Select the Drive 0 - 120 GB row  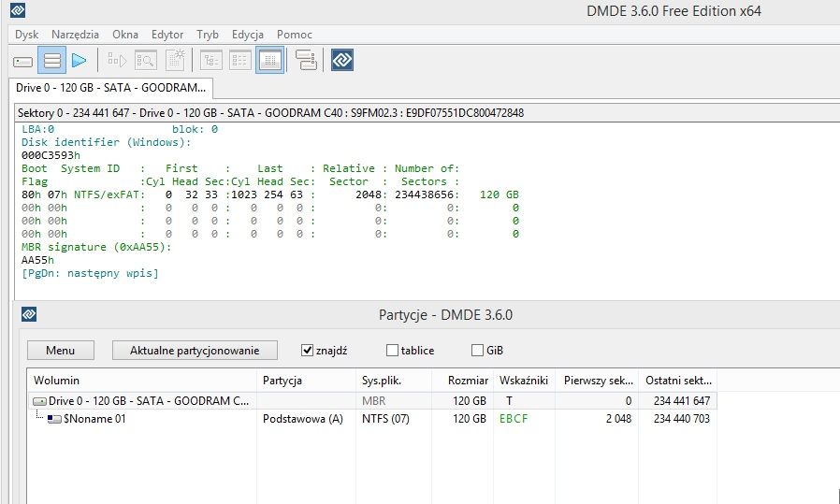[372, 400]
